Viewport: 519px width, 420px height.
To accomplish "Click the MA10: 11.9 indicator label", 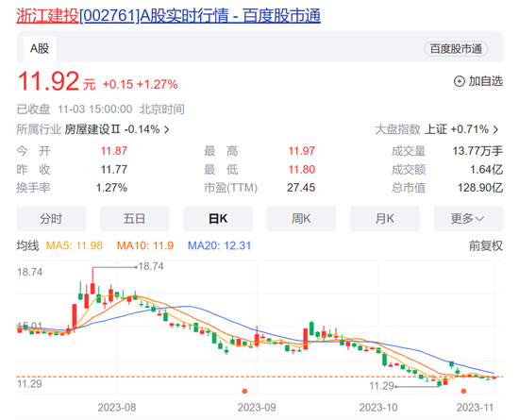I will (x=145, y=245).
